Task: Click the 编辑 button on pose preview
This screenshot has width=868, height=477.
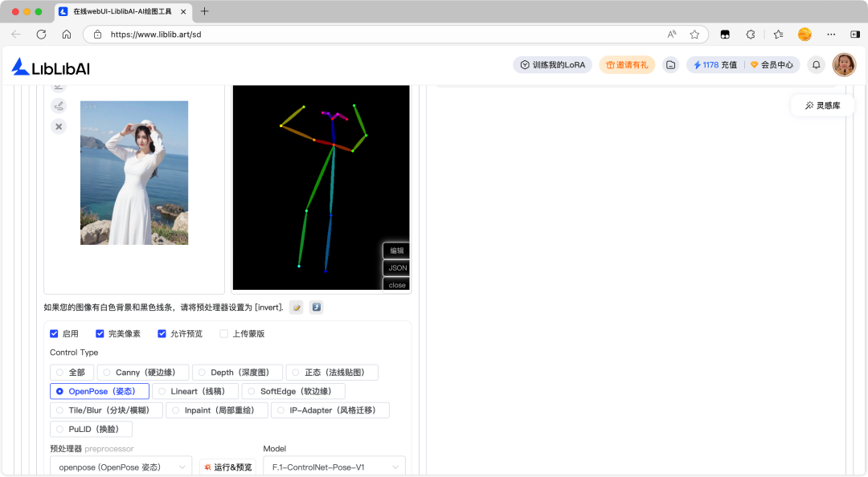Action: (396, 251)
